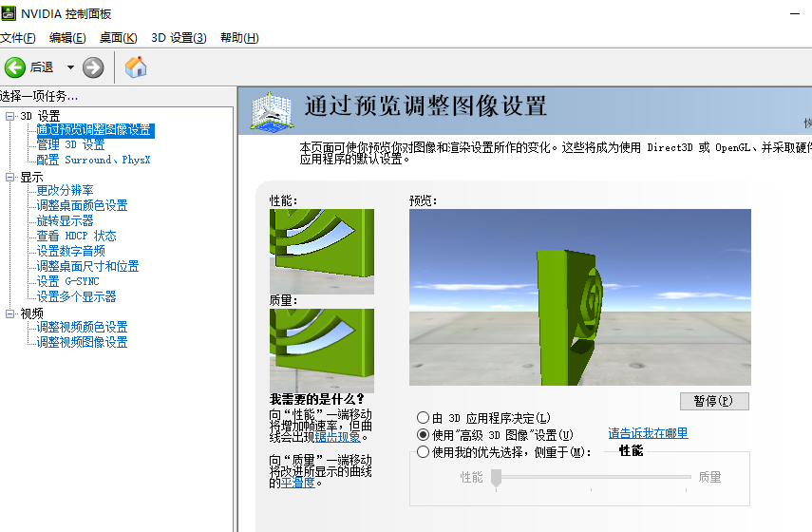Image resolution: width=812 pixels, height=532 pixels.
Task: Open 设置 G-SYNC task
Action: 67,281
